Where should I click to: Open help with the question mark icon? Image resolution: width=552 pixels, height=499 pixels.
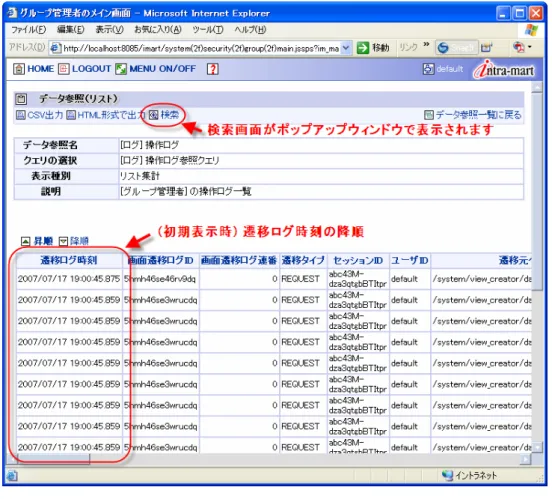(x=212, y=69)
